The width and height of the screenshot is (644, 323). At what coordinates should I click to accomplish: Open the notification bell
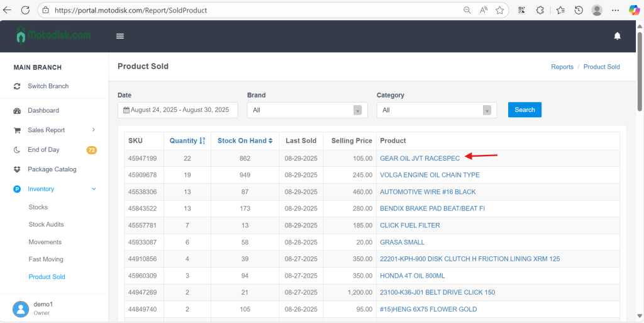617,36
